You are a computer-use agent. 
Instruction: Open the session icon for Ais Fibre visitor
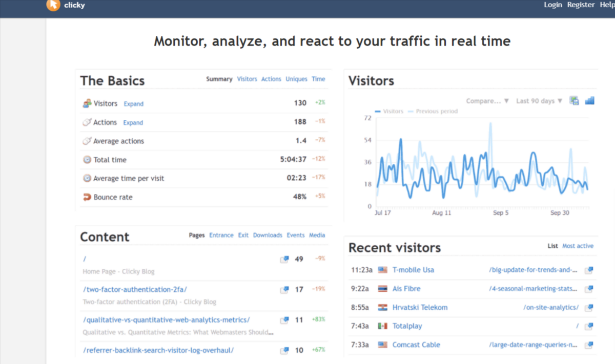click(x=589, y=289)
